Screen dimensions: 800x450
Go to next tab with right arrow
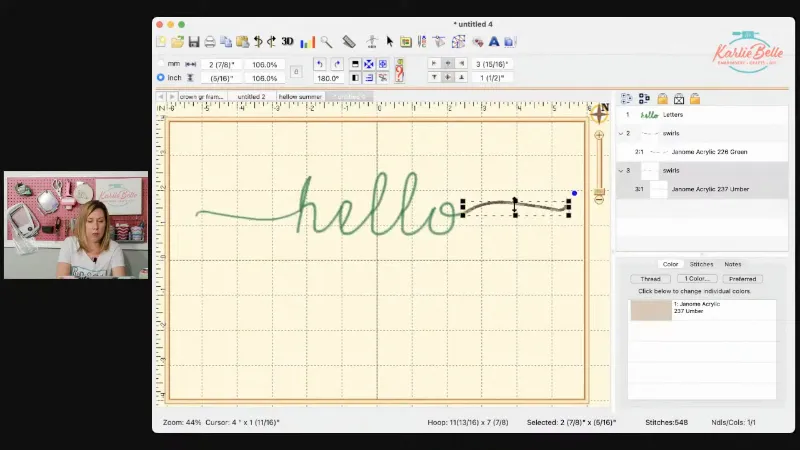172,96
